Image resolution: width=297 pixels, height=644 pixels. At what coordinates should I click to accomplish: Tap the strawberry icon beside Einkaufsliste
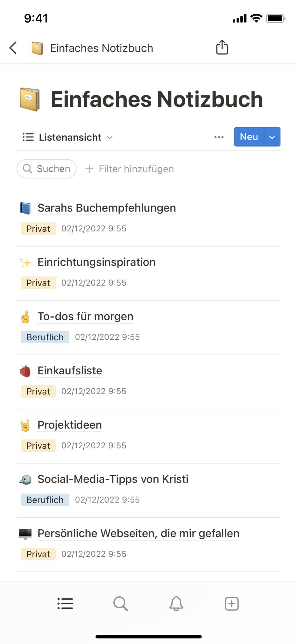tap(25, 371)
